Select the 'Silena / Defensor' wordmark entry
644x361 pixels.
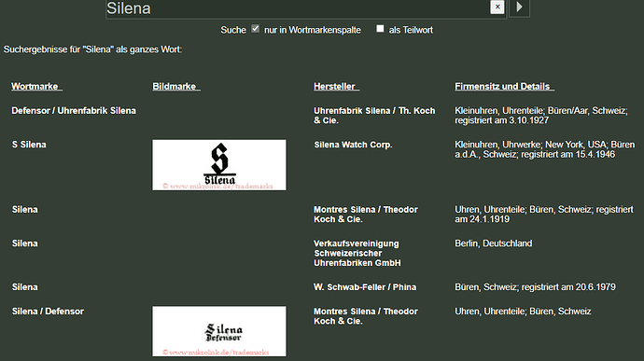[48, 312]
